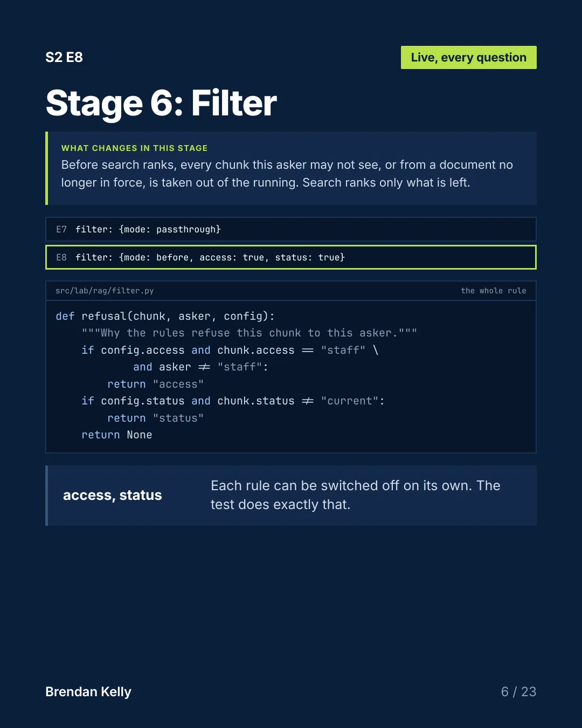Click the config.status condition line
This screenshot has width=582, height=728.
[233, 401]
